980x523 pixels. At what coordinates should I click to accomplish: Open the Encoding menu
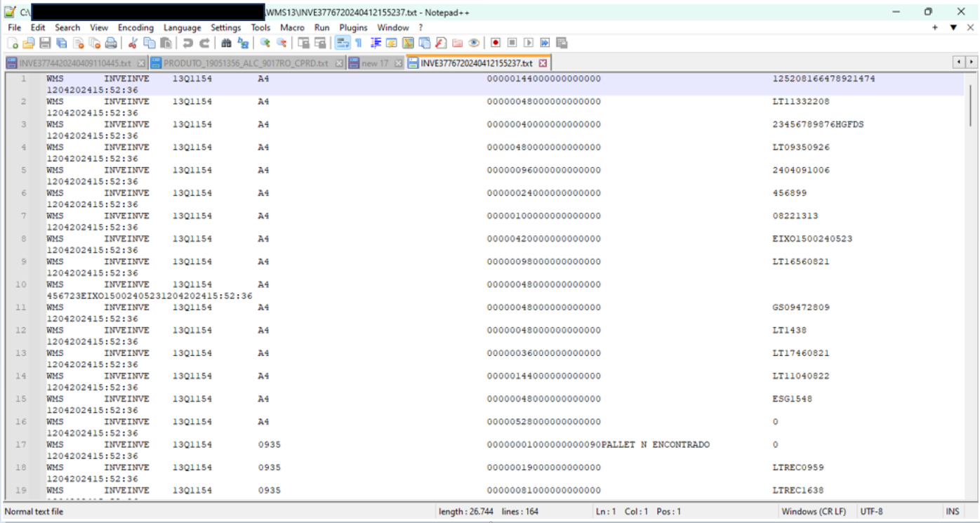click(x=135, y=27)
